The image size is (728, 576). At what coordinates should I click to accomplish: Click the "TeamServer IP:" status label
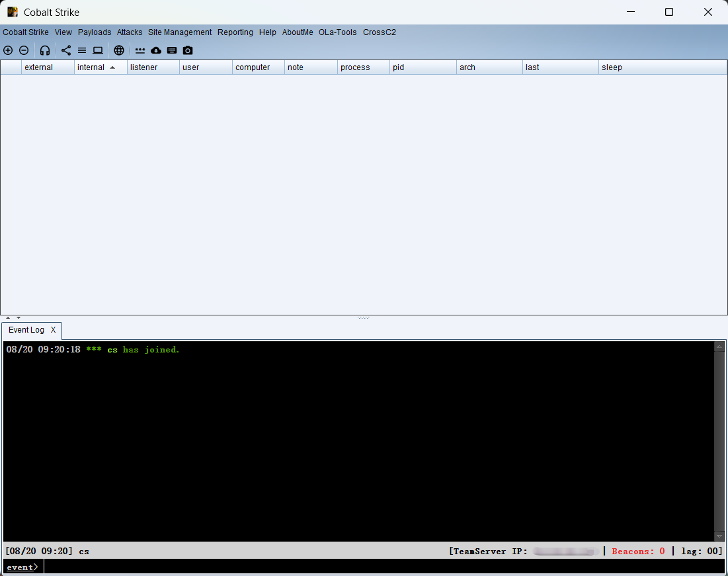(x=491, y=552)
